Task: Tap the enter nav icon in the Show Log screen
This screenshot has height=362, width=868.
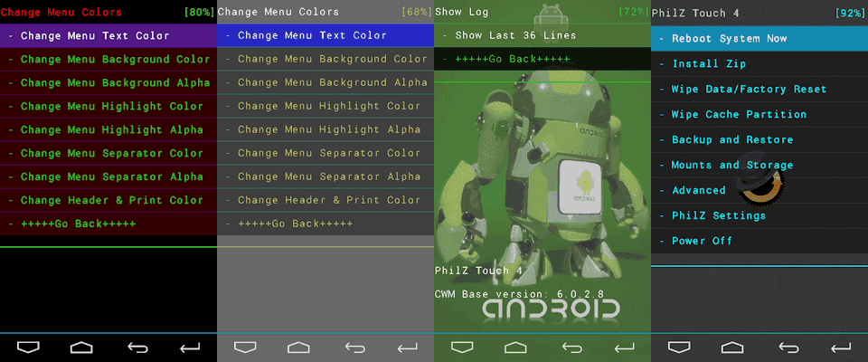Action: tap(624, 348)
